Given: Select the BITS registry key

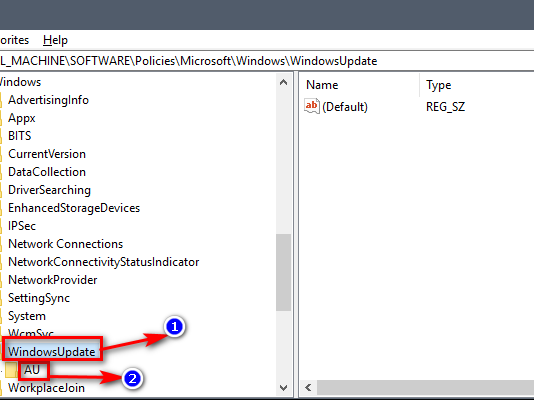Looking at the screenshot, I should [x=19, y=136].
